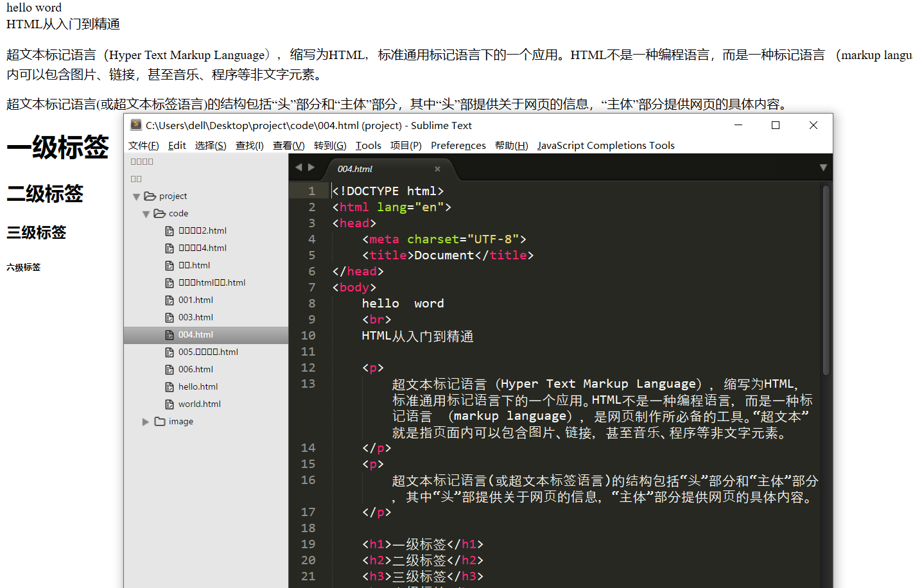This screenshot has height=588, width=913.
Task: Minimize the Sublime Text window
Action: click(738, 125)
